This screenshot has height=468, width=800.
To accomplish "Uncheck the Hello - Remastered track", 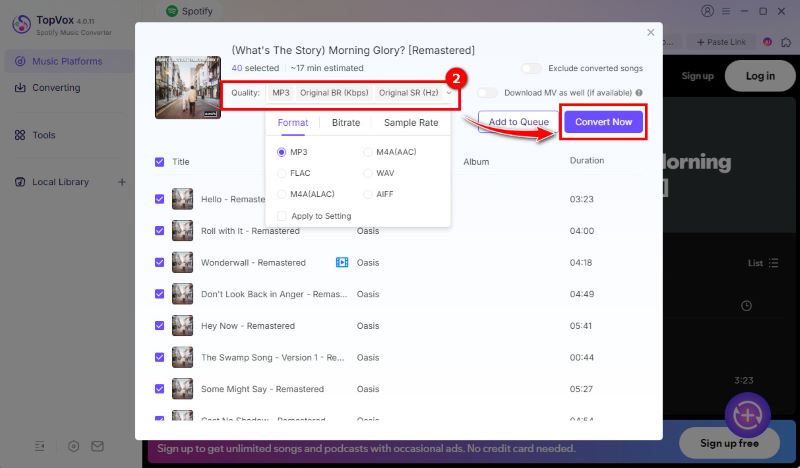I will pos(160,199).
